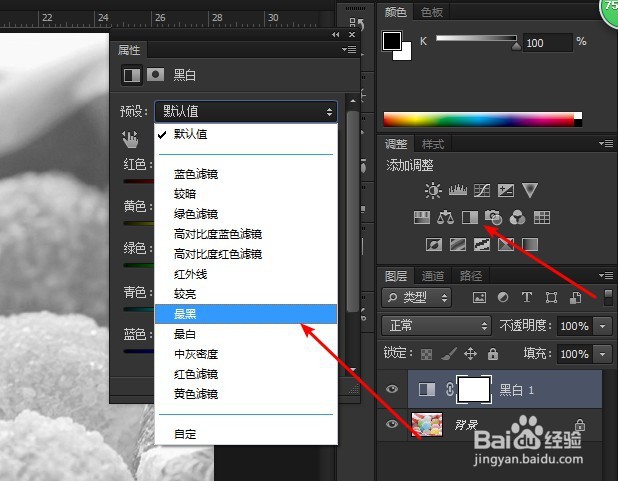Choose the 中灰密度 preset
The width and height of the screenshot is (618, 481).
(246, 354)
